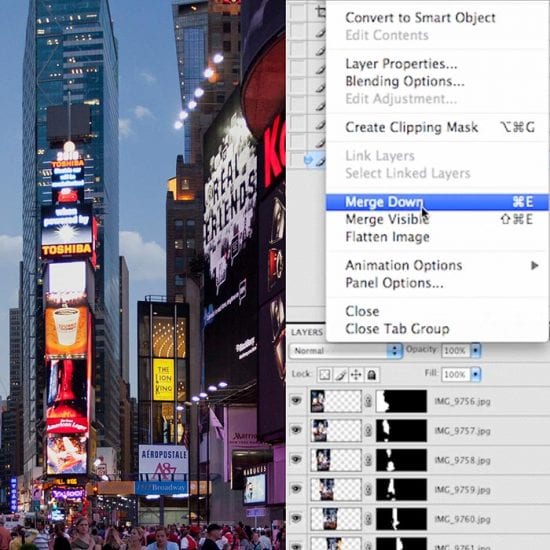The height and width of the screenshot is (550, 550).
Task: Expand the Animation Options submenu arrow
Action: pyautogui.click(x=535, y=266)
